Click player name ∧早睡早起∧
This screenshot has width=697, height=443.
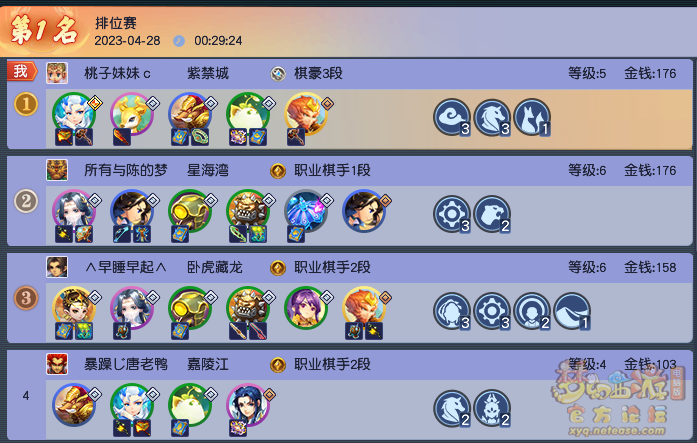pos(126,267)
